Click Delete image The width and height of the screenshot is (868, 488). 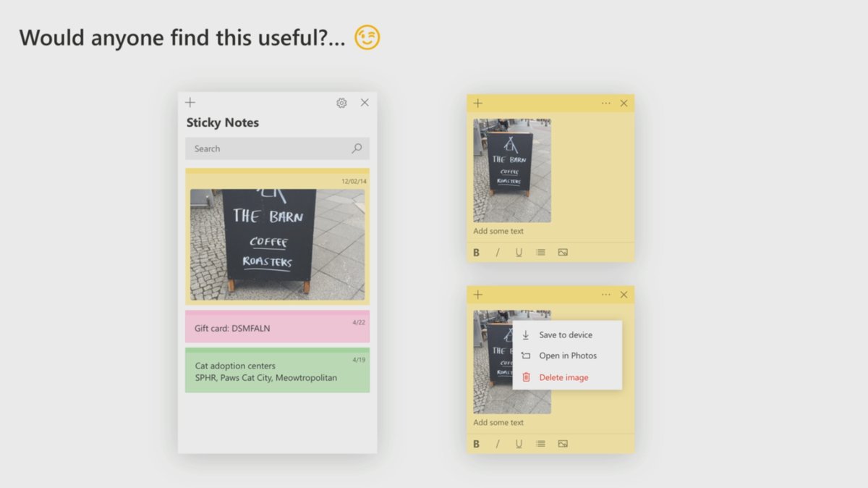click(x=565, y=376)
